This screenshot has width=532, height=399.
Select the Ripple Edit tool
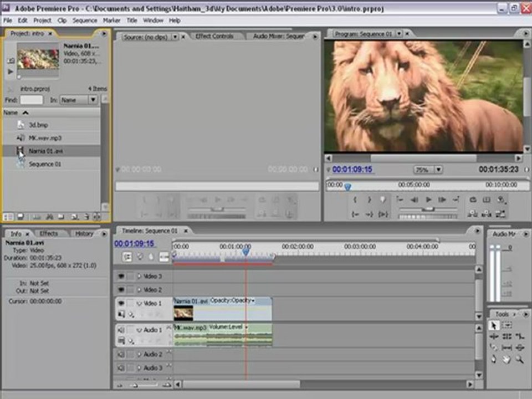494,336
